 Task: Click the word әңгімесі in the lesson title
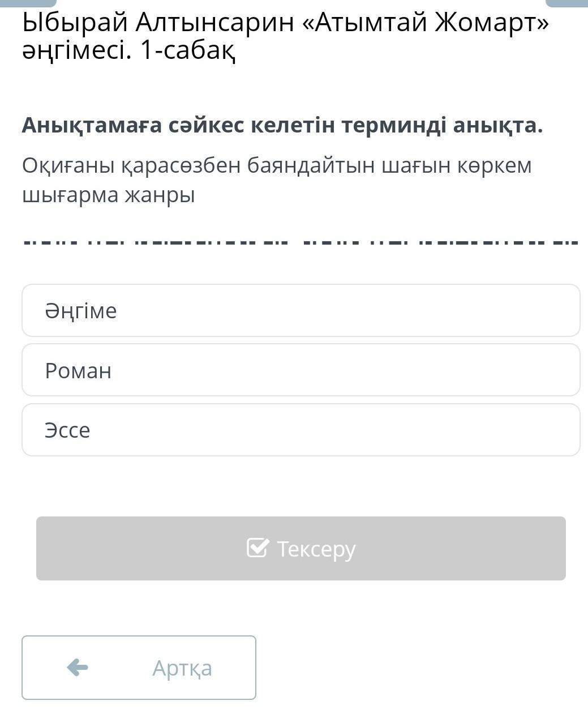[76, 51]
